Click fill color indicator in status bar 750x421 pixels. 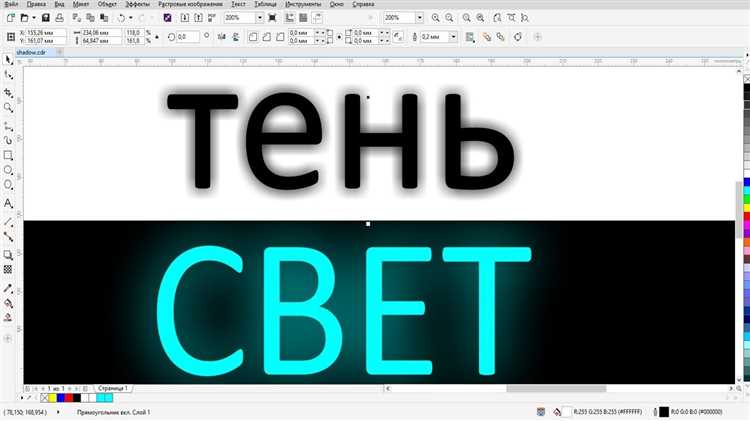(566, 412)
